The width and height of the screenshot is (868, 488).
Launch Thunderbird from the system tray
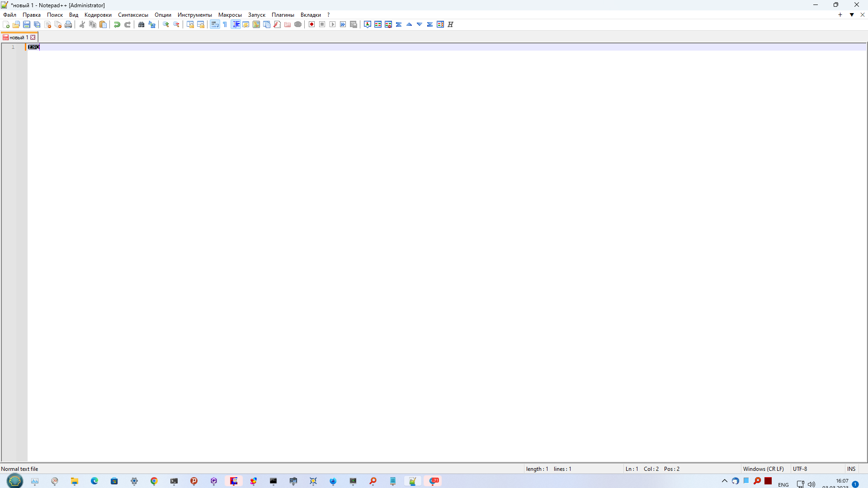(735, 481)
